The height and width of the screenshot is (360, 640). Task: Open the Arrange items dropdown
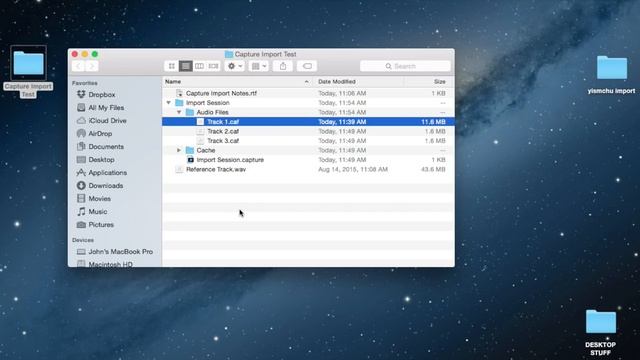[x=258, y=66]
